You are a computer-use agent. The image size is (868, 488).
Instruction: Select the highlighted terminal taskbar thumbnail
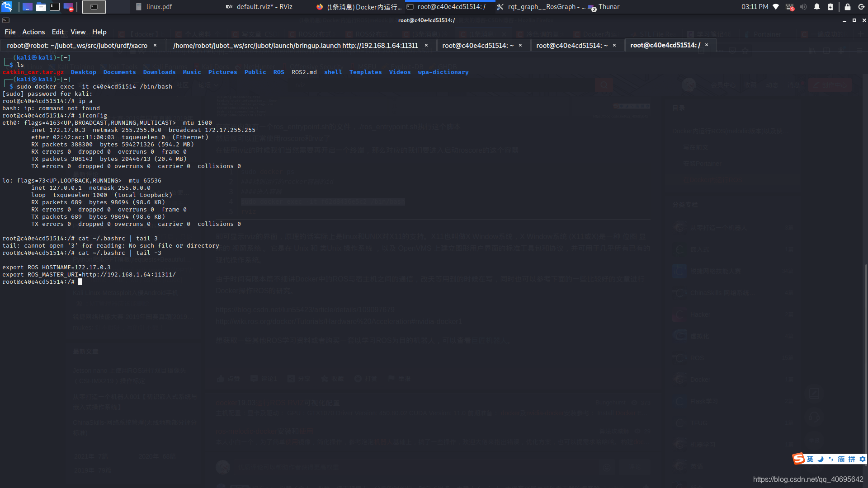tap(94, 7)
